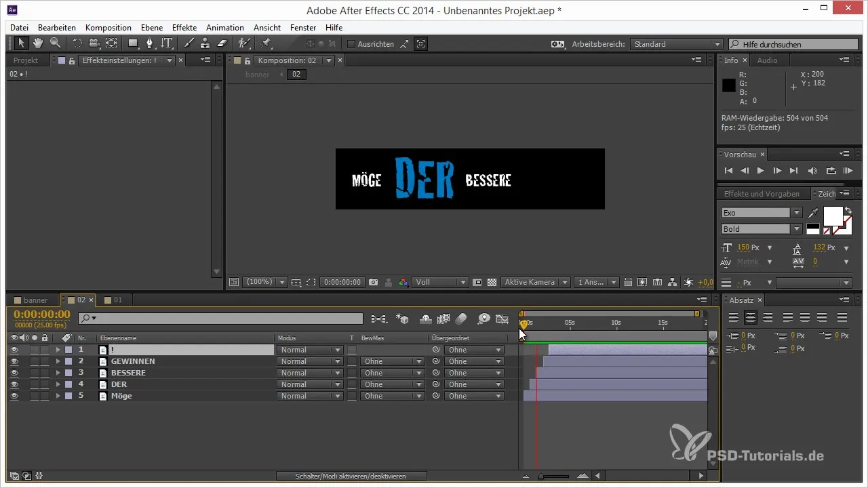Select the Rectangle shape tool

click(133, 43)
